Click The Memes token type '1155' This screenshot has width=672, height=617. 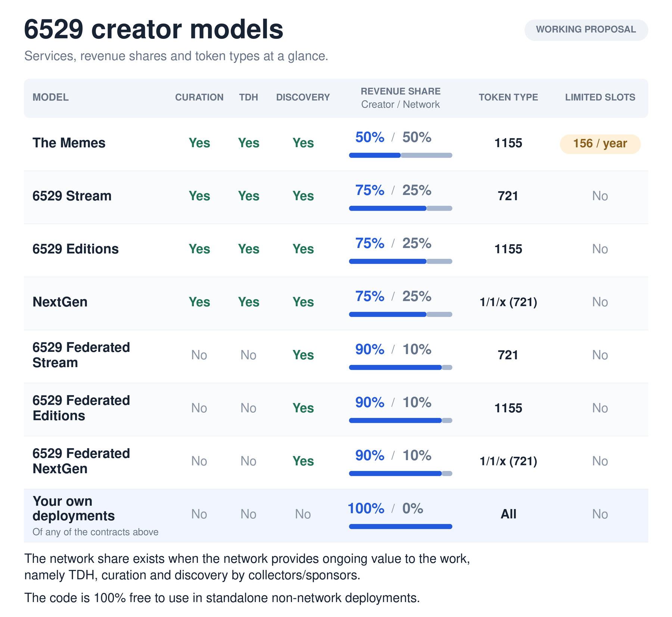[508, 143]
